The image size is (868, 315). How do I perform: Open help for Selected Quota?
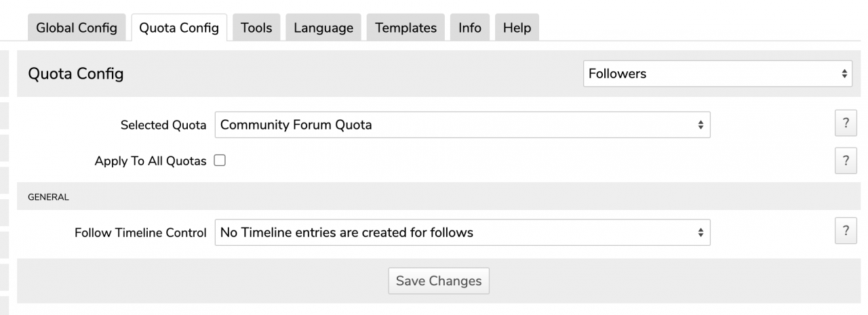(845, 125)
